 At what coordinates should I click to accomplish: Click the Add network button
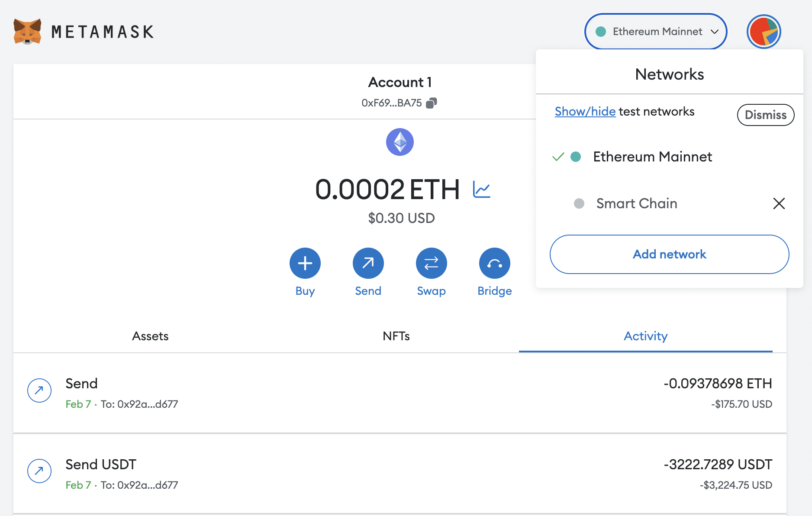(x=669, y=254)
